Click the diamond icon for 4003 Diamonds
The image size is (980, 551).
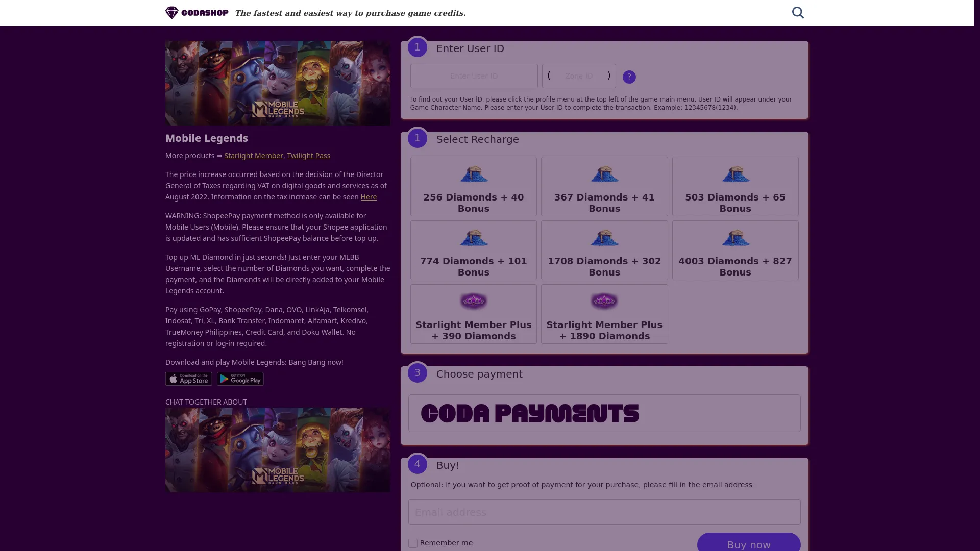736,238
